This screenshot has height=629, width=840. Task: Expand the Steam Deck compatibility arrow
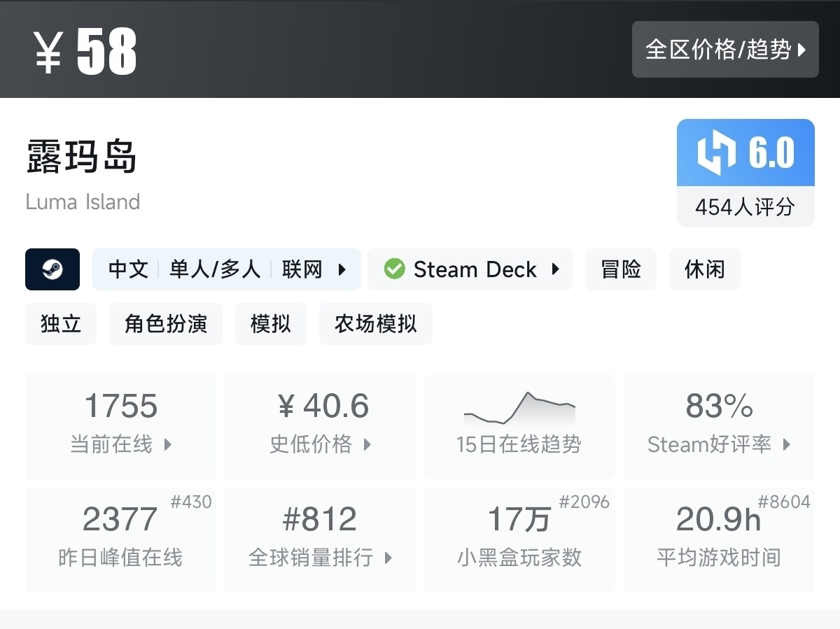(556, 269)
